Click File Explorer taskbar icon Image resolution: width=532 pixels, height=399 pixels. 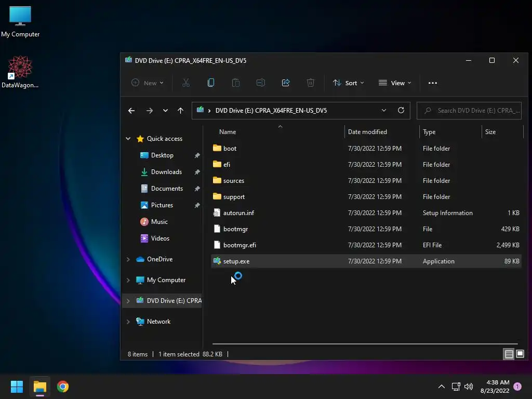click(x=39, y=387)
